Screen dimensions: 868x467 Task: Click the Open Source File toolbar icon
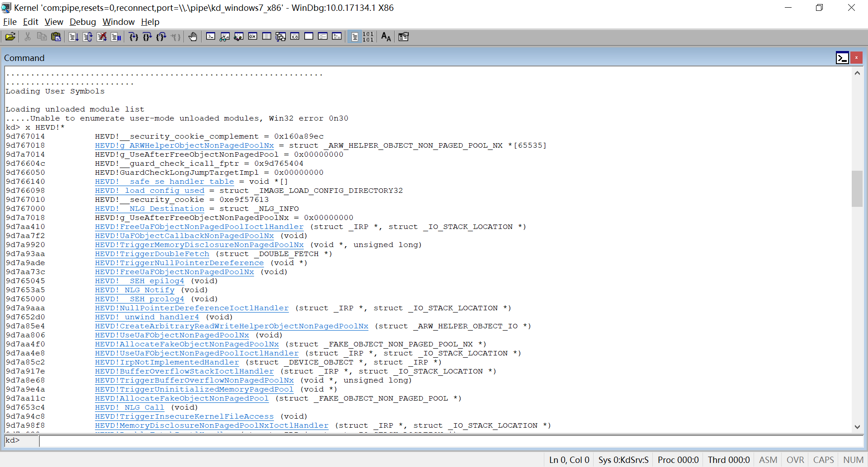(10, 37)
